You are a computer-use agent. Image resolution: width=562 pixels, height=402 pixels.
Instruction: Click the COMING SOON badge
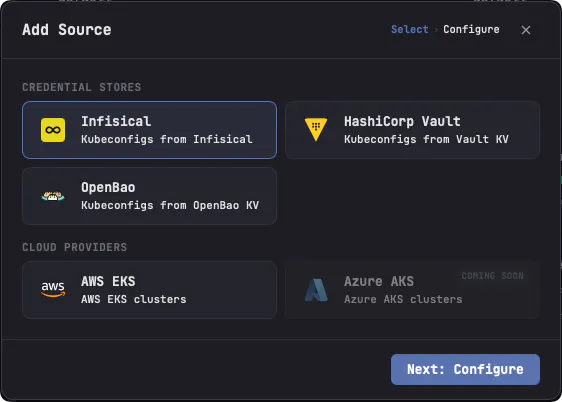pos(492,276)
